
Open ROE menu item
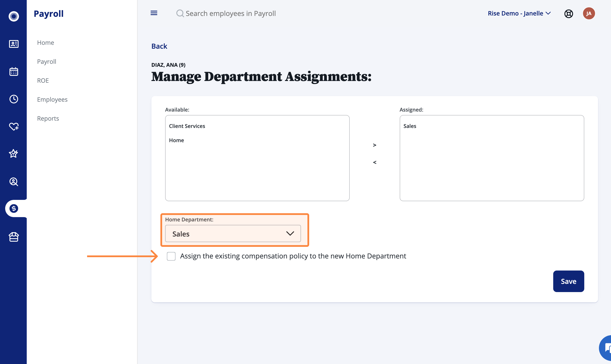click(43, 81)
